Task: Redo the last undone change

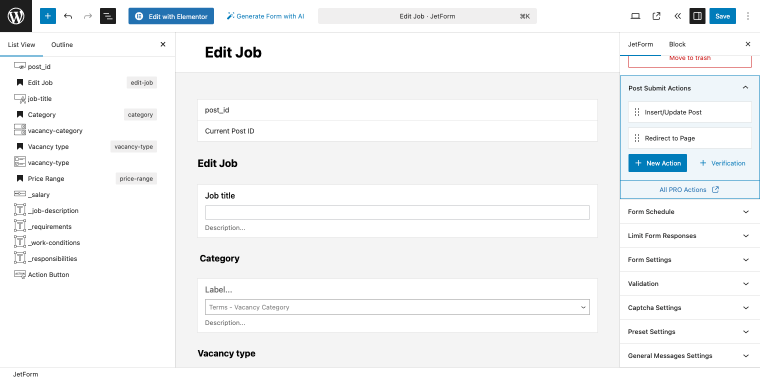Action: [88, 16]
